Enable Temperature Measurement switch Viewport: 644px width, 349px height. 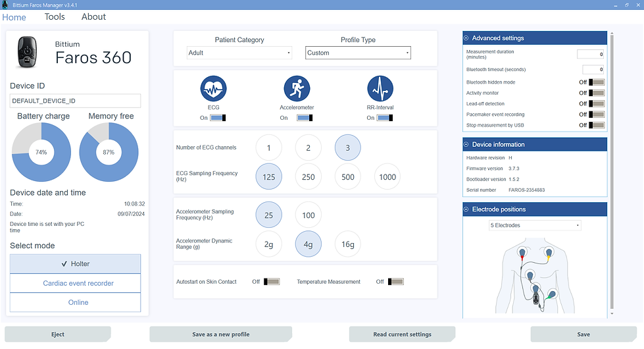click(395, 282)
